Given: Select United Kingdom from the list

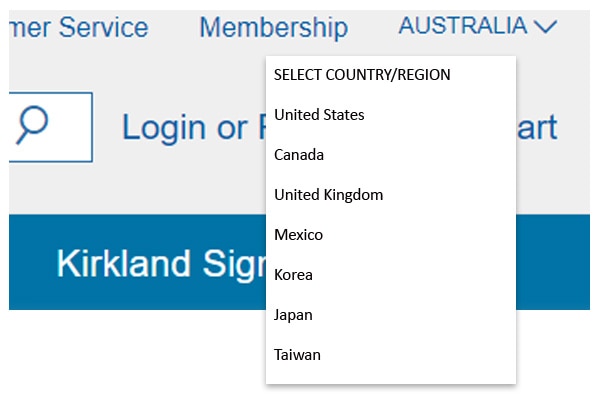Looking at the screenshot, I should pos(328,195).
